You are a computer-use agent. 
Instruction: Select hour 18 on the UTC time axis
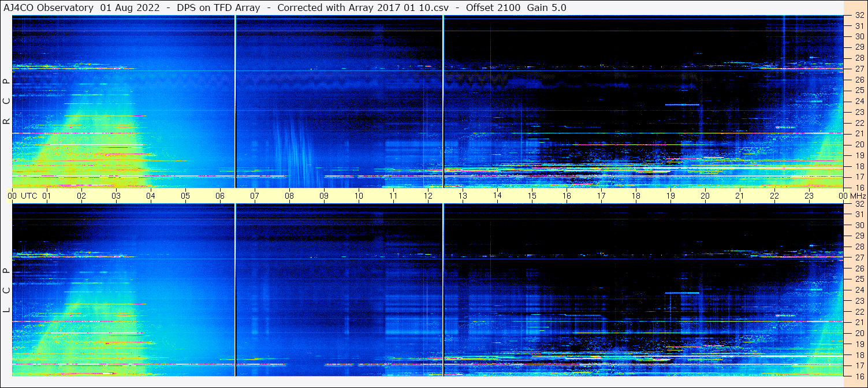[636, 196]
